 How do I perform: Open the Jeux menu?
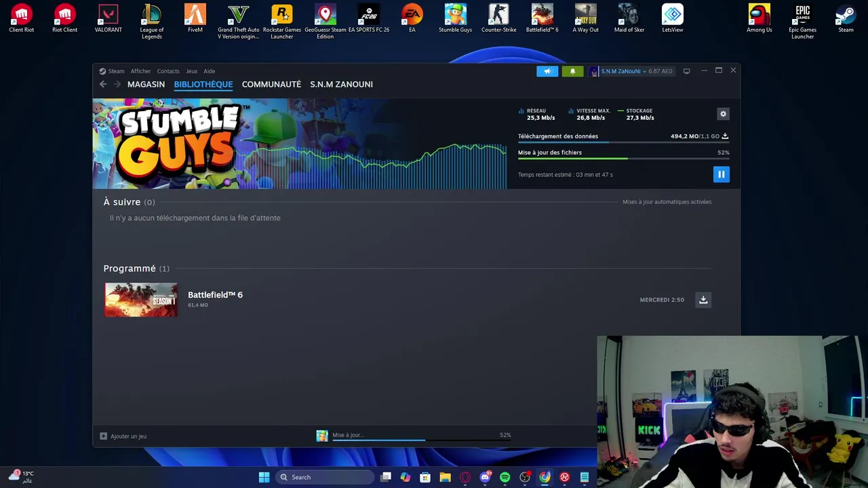(x=191, y=71)
